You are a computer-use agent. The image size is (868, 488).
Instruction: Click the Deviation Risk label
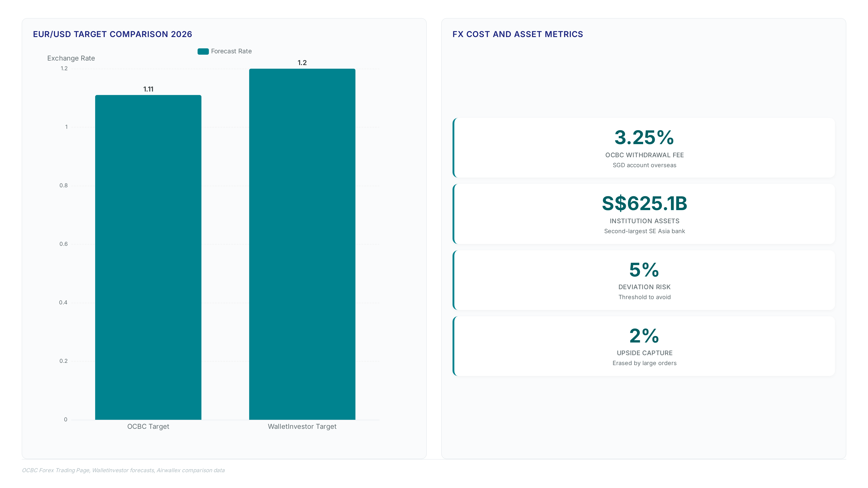[644, 287]
